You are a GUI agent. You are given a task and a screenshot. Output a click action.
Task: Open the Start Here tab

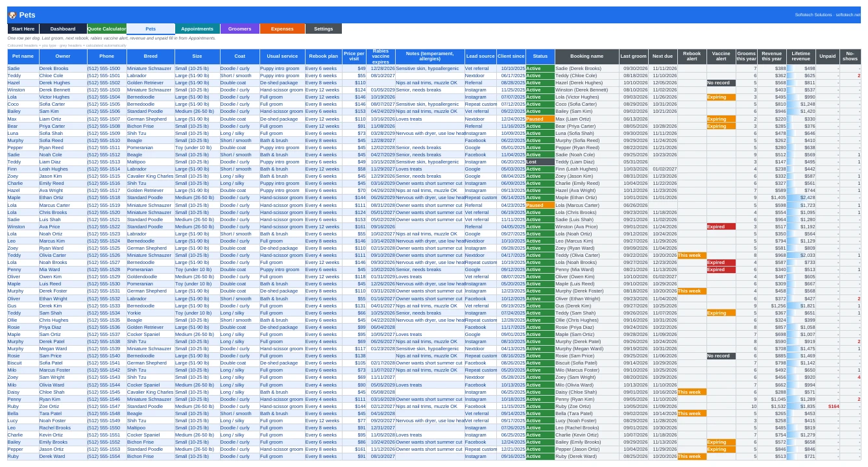23,29
